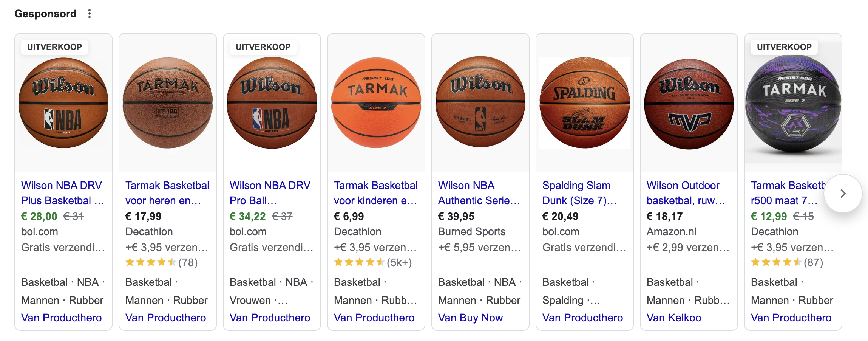Open the Wilson NBA DRV Plus basketball image
This screenshot has height=341, width=868.
[x=63, y=103]
